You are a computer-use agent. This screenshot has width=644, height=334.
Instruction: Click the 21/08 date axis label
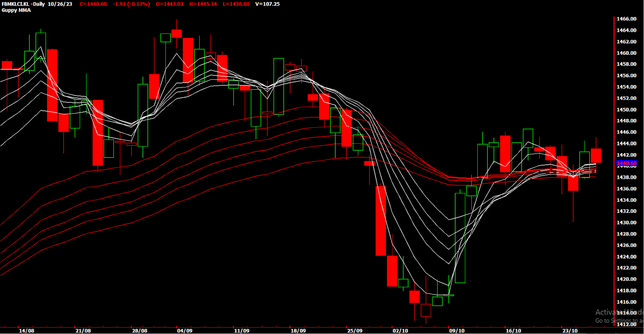click(83, 331)
